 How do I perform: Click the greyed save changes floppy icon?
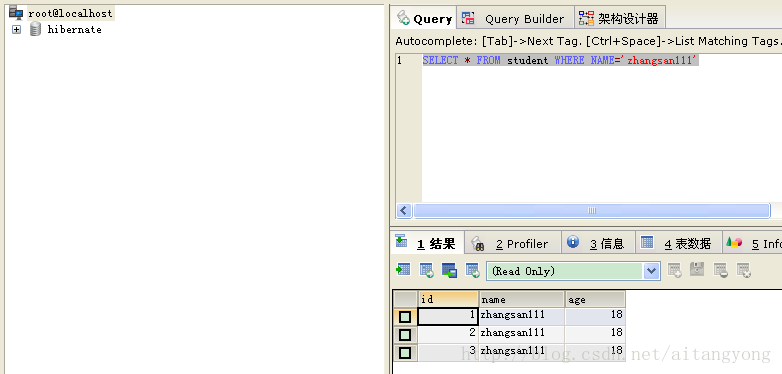697,270
